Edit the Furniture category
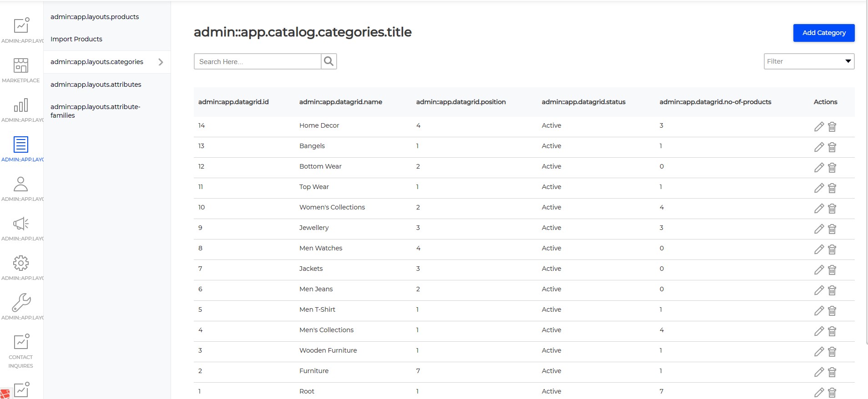This screenshot has height=399, width=868. coord(819,372)
